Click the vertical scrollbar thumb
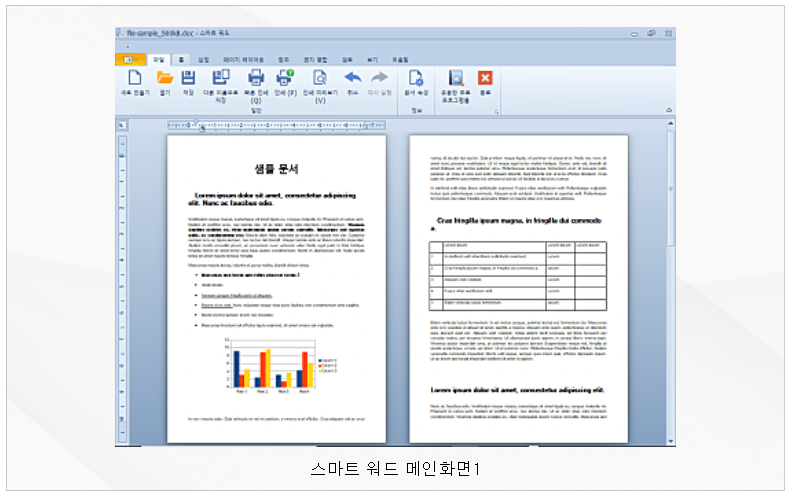This screenshot has width=790, height=495. [x=671, y=188]
